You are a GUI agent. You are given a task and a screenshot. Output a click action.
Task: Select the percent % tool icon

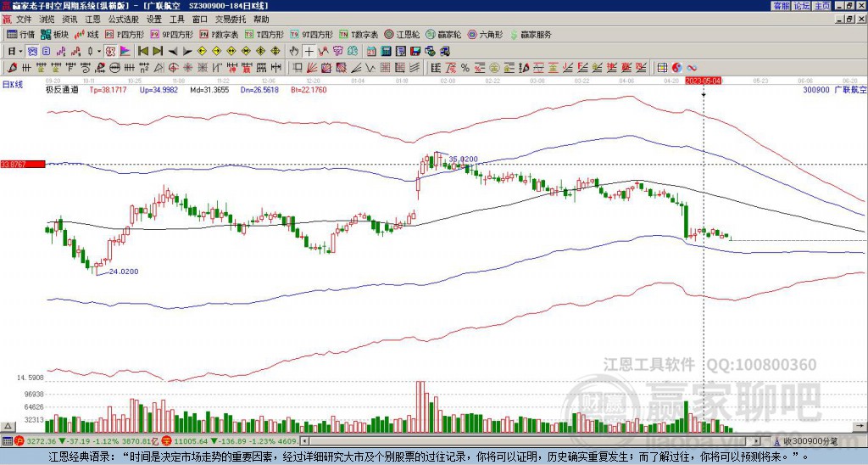pos(465,68)
